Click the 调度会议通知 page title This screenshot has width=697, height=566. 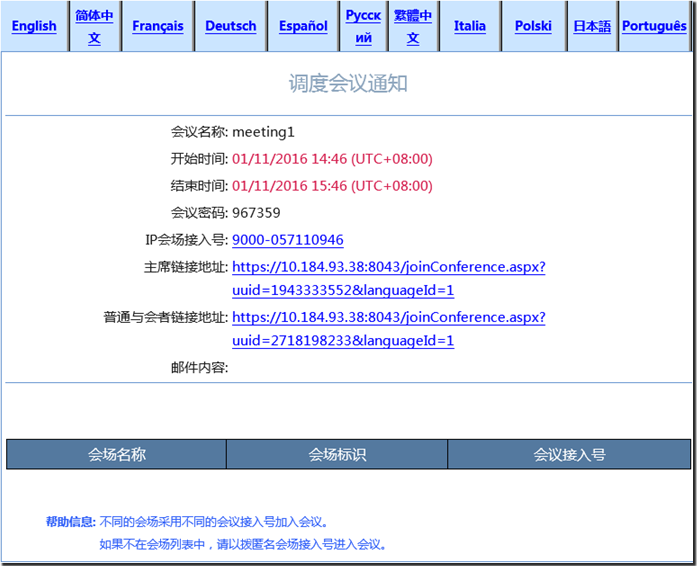pos(348,84)
